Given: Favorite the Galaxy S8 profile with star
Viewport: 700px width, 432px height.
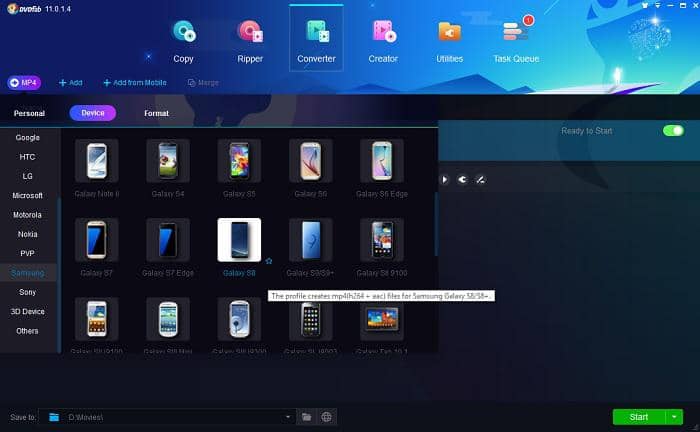Looking at the screenshot, I should click(269, 261).
